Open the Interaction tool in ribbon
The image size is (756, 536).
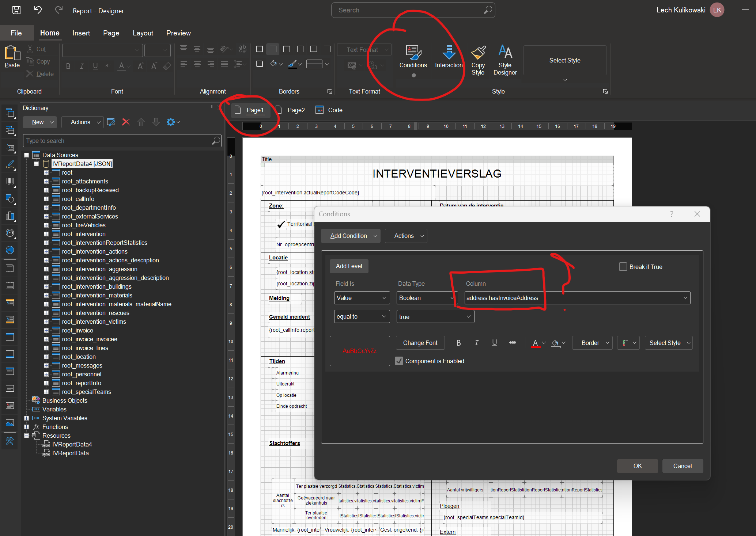point(449,57)
